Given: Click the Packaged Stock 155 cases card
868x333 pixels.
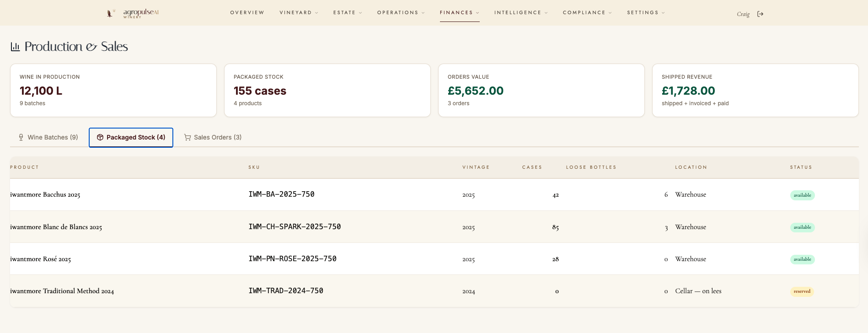Looking at the screenshot, I should click(327, 90).
